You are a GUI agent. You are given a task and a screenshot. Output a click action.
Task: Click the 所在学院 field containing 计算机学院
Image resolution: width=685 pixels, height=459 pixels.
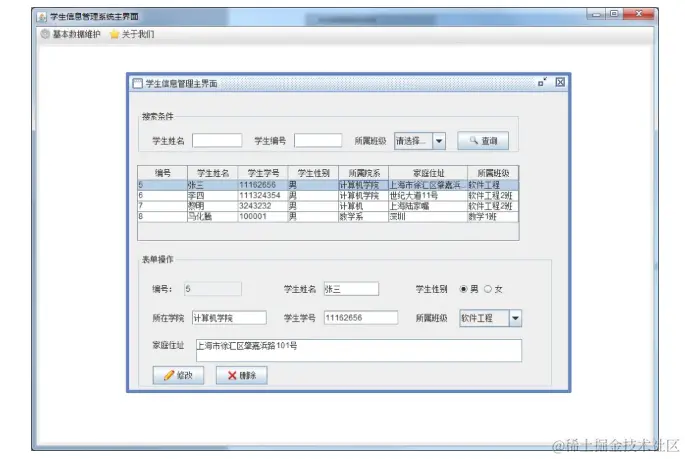(229, 318)
